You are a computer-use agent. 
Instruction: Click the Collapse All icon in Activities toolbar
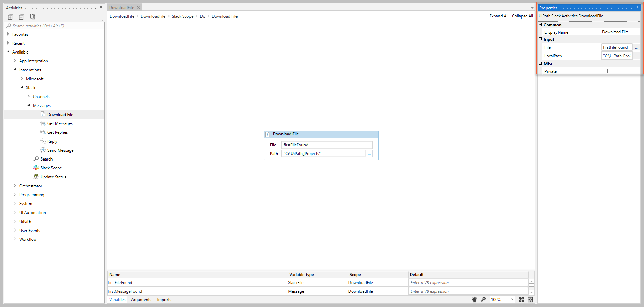(22, 17)
